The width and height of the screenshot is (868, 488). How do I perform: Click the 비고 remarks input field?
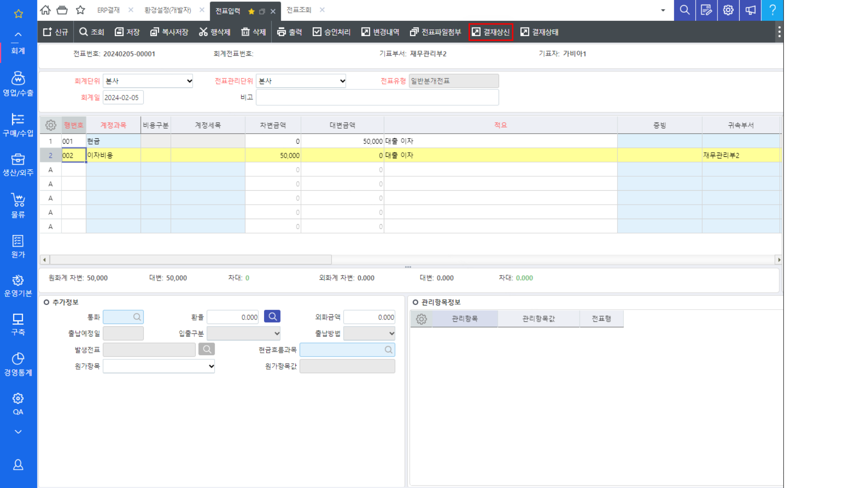click(x=377, y=98)
